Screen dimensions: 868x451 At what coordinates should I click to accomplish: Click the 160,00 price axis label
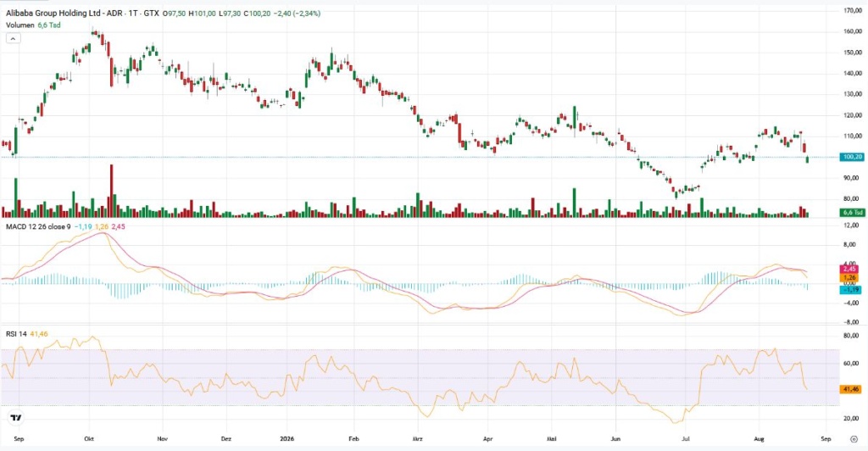pyautogui.click(x=853, y=31)
